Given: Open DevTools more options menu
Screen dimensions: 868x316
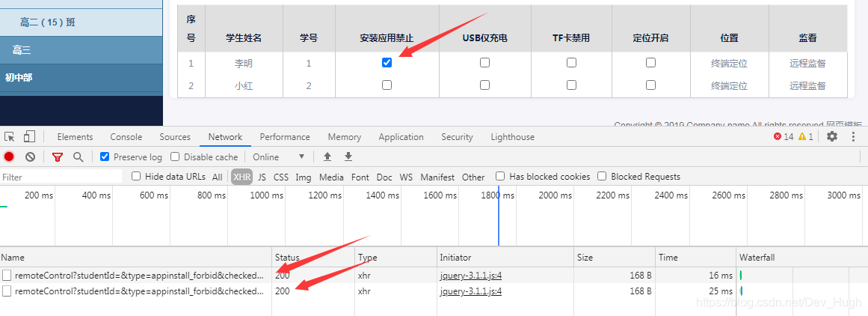Looking at the screenshot, I should point(854,136).
